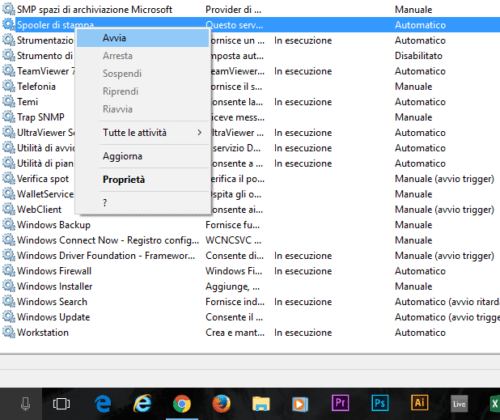Choose Avvia in the context menu
Screen dimensions: 500x420
tap(143, 38)
